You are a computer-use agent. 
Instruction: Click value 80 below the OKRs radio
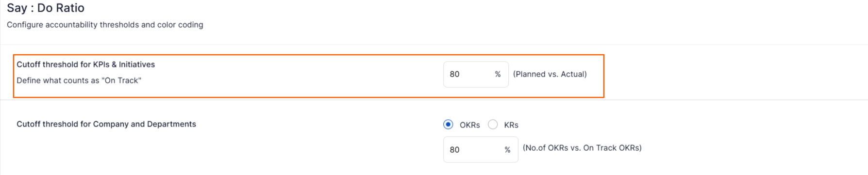click(x=454, y=150)
